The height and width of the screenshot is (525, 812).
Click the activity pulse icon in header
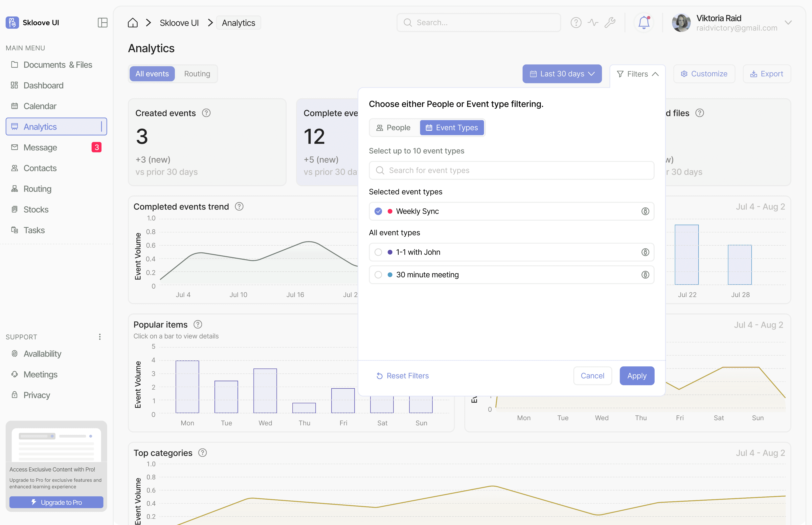pos(593,22)
